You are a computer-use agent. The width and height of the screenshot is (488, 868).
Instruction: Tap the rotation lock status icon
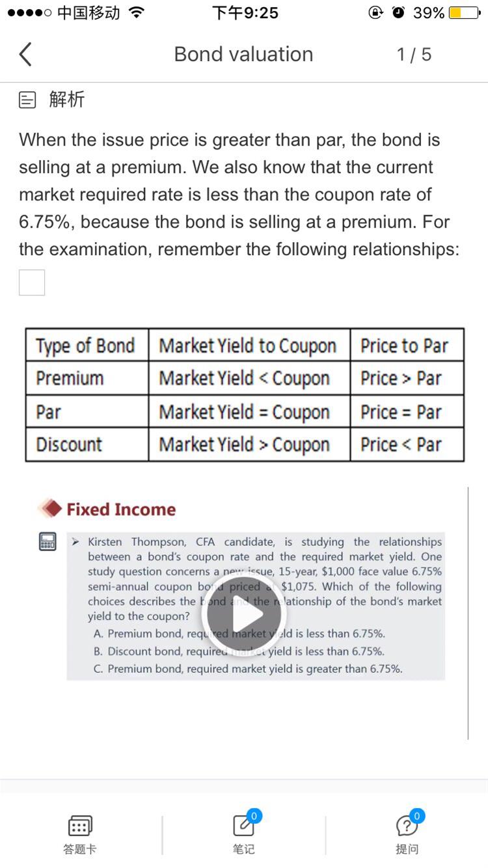pyautogui.click(x=376, y=12)
